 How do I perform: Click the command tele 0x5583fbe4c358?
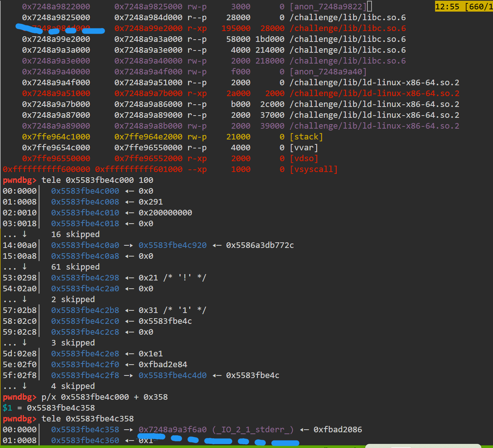87,419
